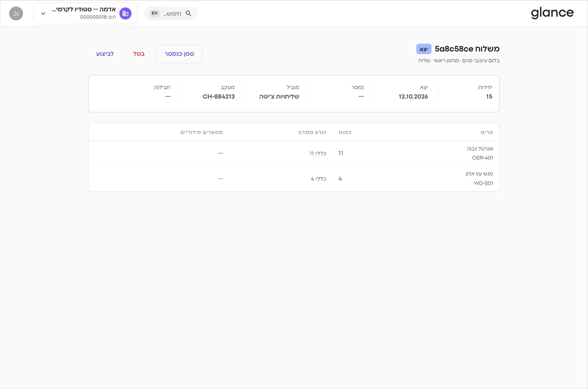Click the quantity 11 cell

(x=341, y=153)
